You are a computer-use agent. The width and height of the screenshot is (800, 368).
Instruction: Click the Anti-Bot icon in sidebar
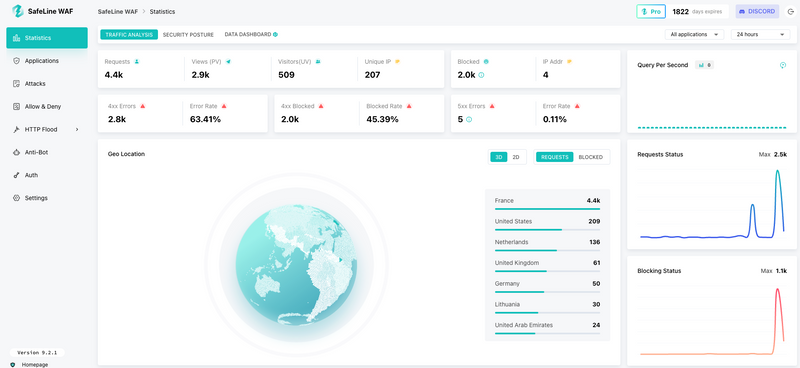pos(16,152)
